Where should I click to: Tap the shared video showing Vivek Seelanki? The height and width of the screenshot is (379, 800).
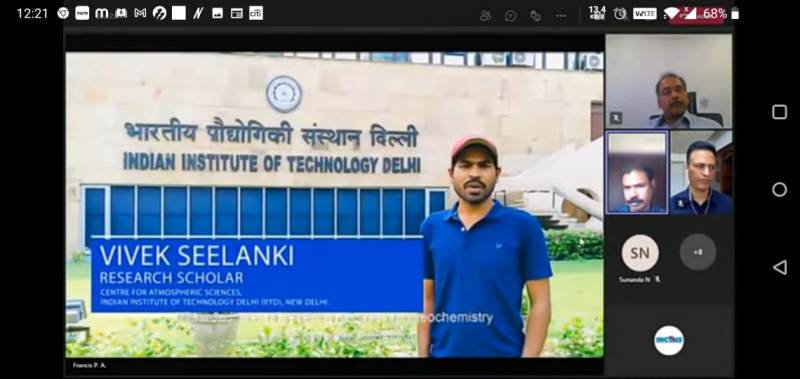[334, 204]
